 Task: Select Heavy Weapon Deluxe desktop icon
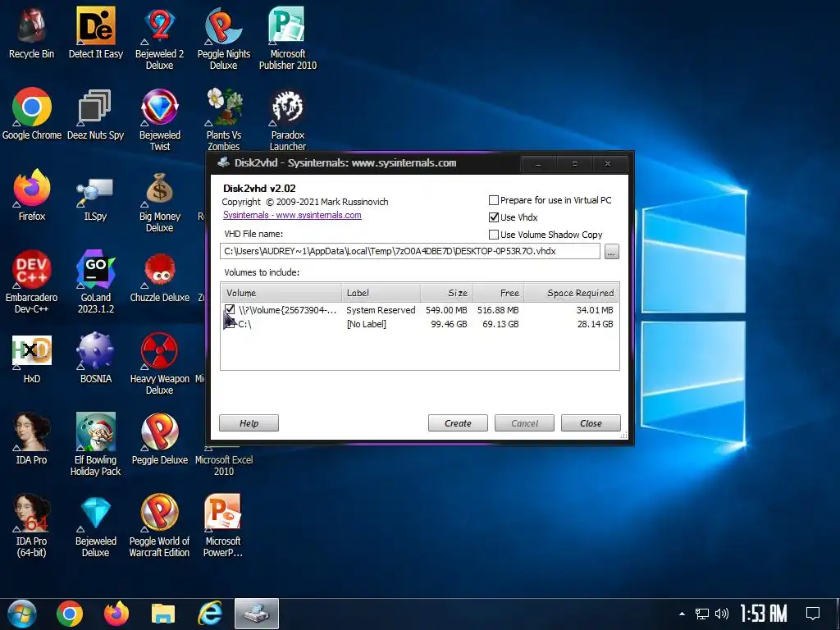[160, 363]
